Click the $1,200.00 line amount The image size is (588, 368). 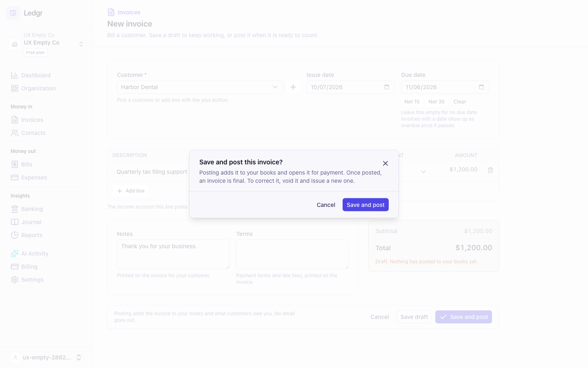pyautogui.click(x=463, y=169)
